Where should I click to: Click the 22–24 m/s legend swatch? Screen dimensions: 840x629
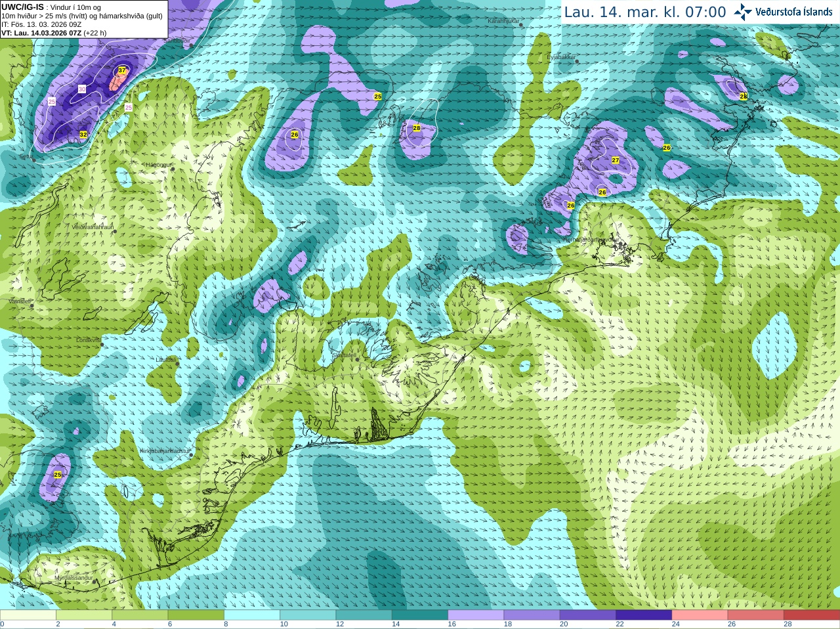pos(644,615)
